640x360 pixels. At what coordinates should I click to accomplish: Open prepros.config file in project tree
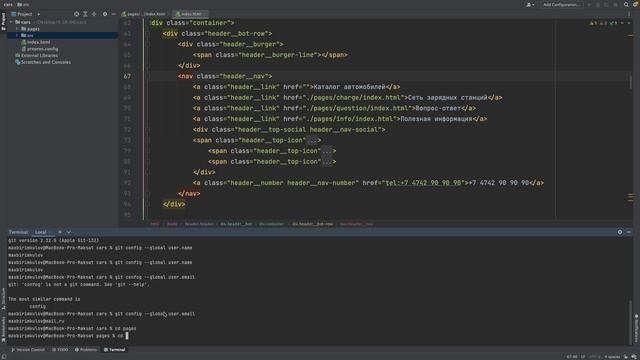tap(40, 49)
